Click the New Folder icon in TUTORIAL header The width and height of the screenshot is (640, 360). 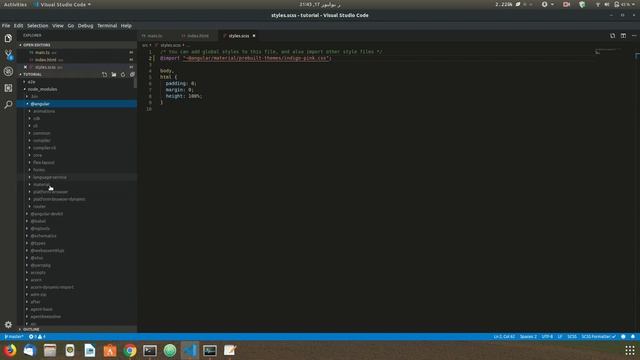[x=114, y=75]
